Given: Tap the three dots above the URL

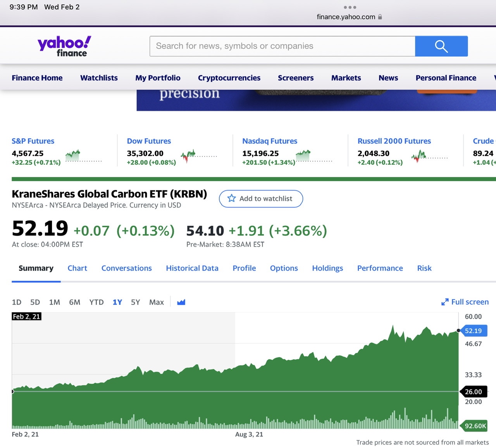Looking at the screenshot, I should coord(350,7).
